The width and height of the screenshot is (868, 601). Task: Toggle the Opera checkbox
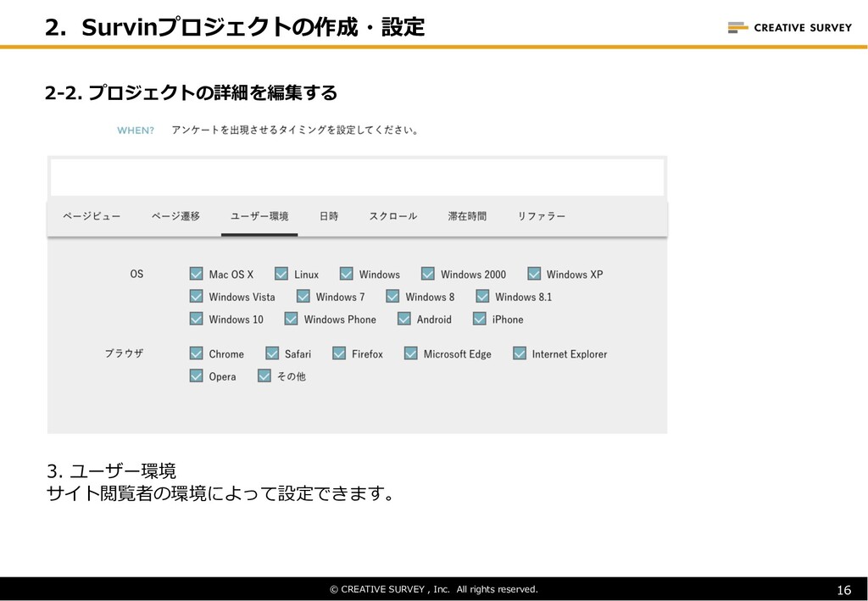click(196, 376)
